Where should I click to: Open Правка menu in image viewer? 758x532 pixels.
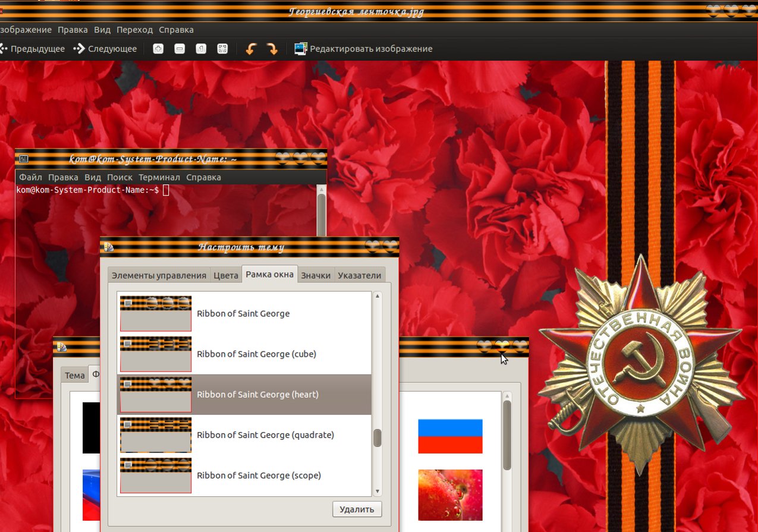73,30
